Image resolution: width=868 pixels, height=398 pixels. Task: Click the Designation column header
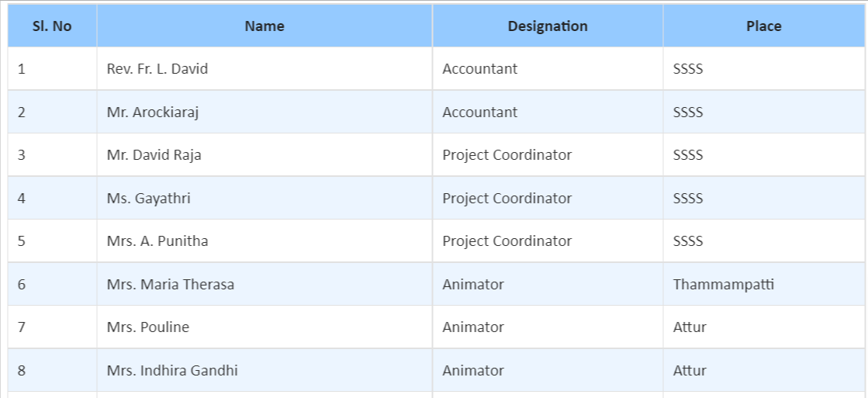point(548,26)
